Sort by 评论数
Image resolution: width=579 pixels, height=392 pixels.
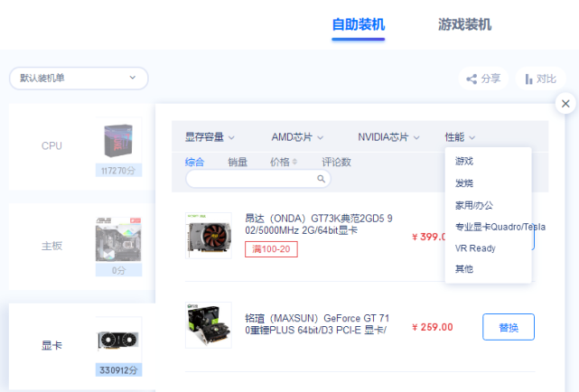pyautogui.click(x=336, y=162)
